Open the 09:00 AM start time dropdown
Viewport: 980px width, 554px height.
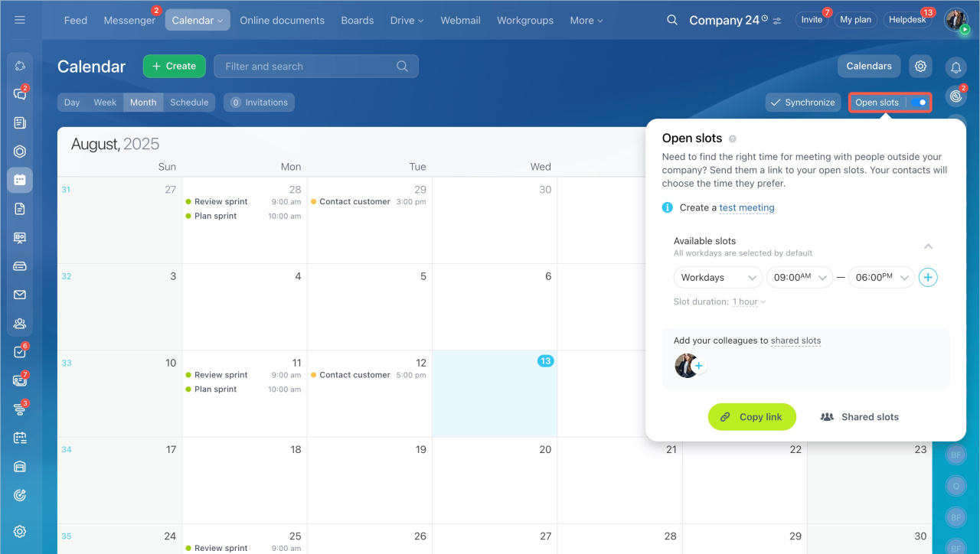799,277
